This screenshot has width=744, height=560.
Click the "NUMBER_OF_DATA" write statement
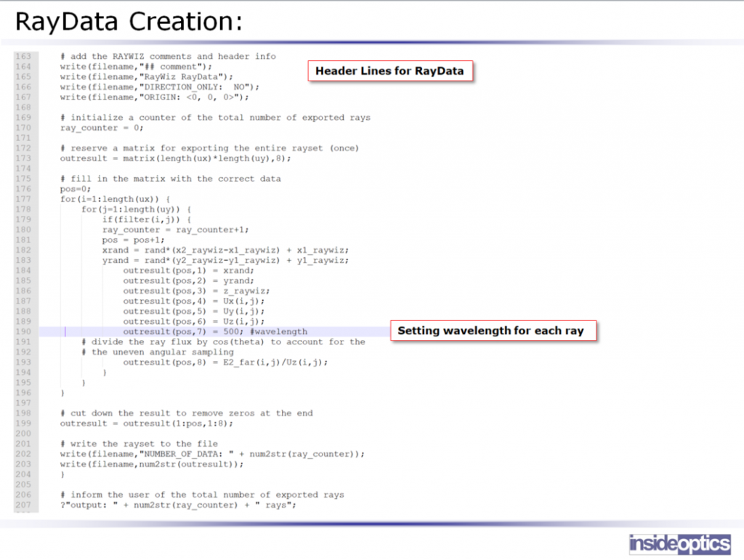pos(211,454)
